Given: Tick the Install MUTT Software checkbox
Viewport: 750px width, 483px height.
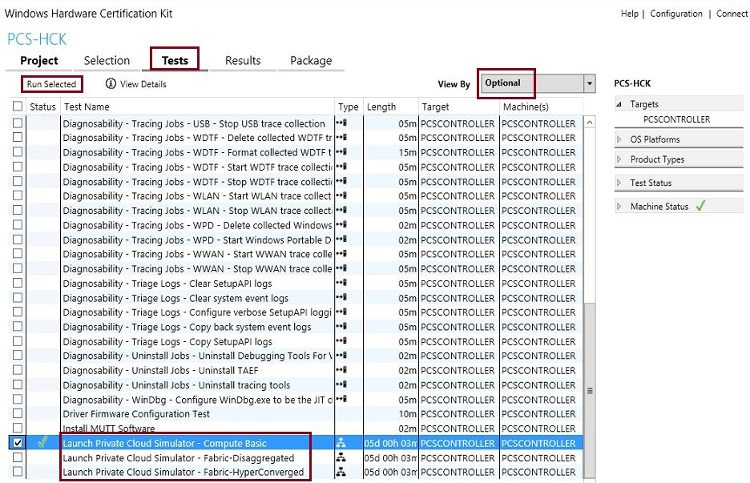Looking at the screenshot, I should click(x=18, y=428).
